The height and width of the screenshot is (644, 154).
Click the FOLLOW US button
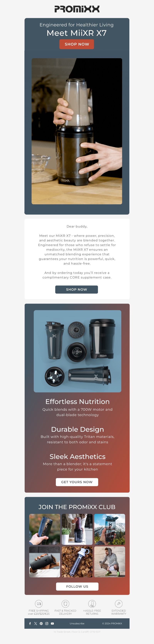77,586
